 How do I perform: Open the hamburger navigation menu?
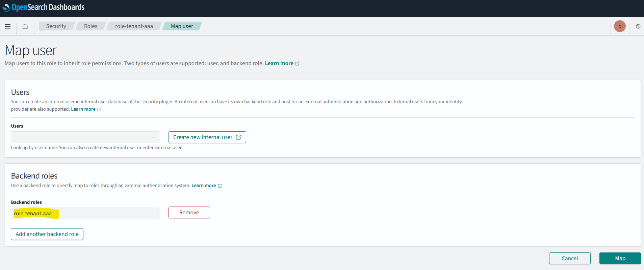7,26
